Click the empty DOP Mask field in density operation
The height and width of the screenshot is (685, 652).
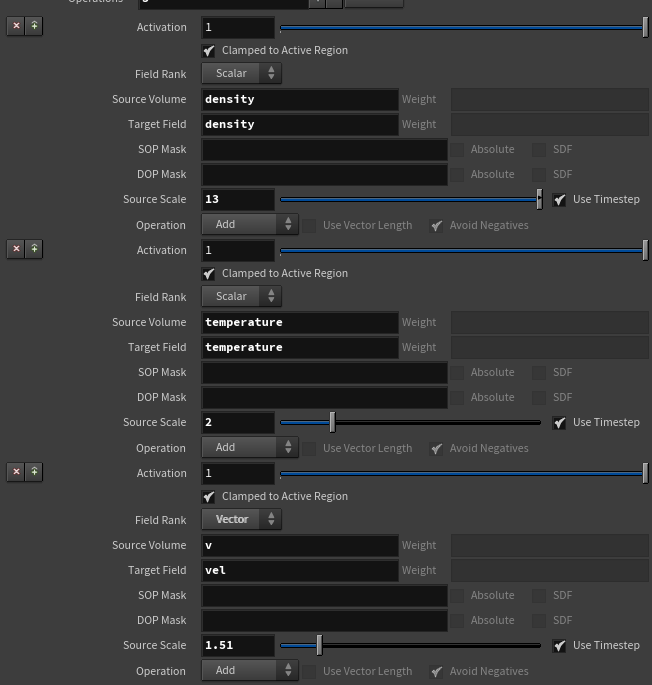(324, 175)
